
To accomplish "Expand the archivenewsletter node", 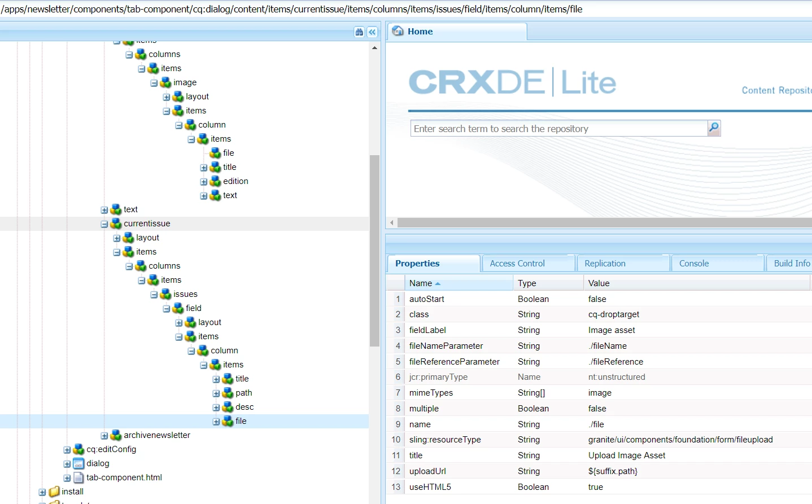I will pyautogui.click(x=104, y=436).
